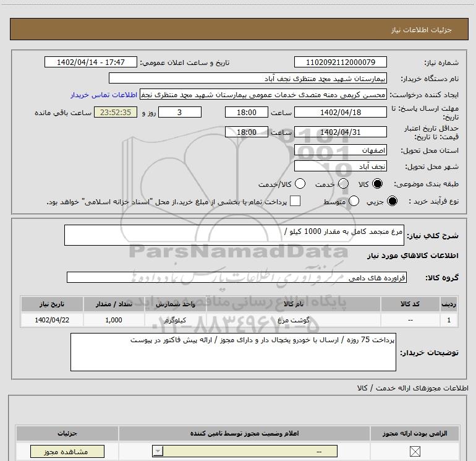Click the تعداد / مقدار column header
The height and width of the screenshot is (461, 476).
coord(114,304)
